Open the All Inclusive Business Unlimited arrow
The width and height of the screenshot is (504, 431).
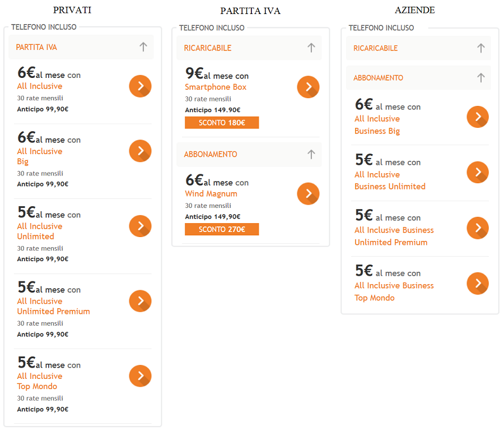pos(478,173)
